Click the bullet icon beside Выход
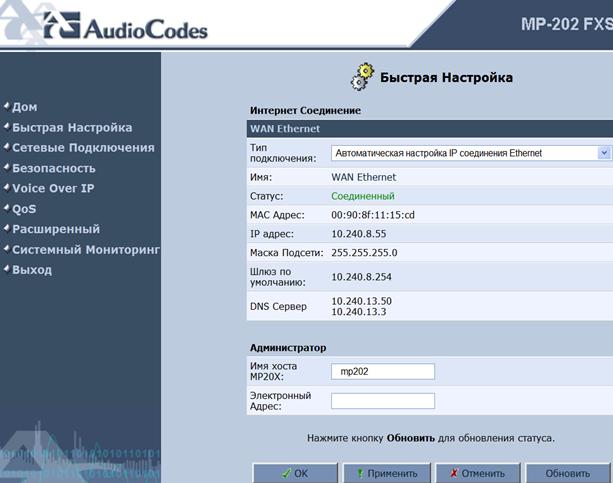613x483 pixels. [x=7, y=269]
